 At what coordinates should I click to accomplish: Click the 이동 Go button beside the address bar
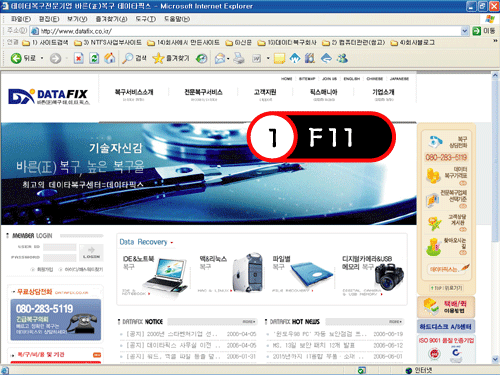[484, 31]
